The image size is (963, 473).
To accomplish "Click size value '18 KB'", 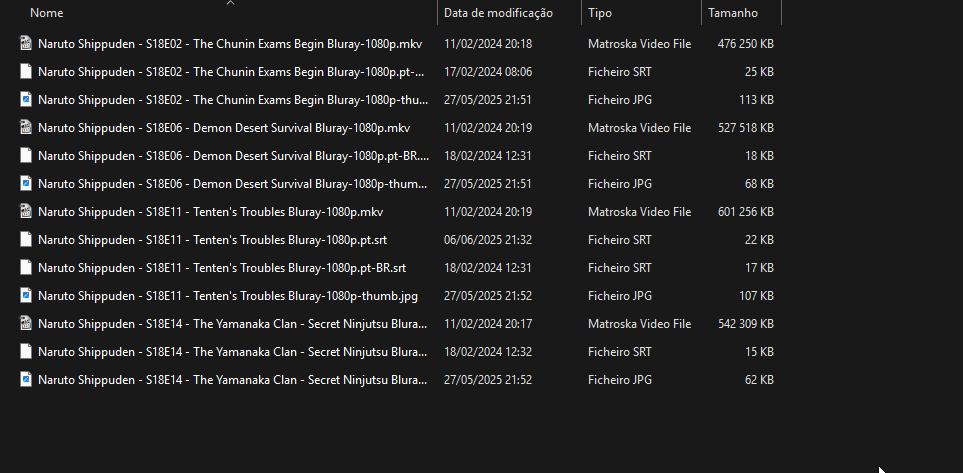I will [759, 155].
